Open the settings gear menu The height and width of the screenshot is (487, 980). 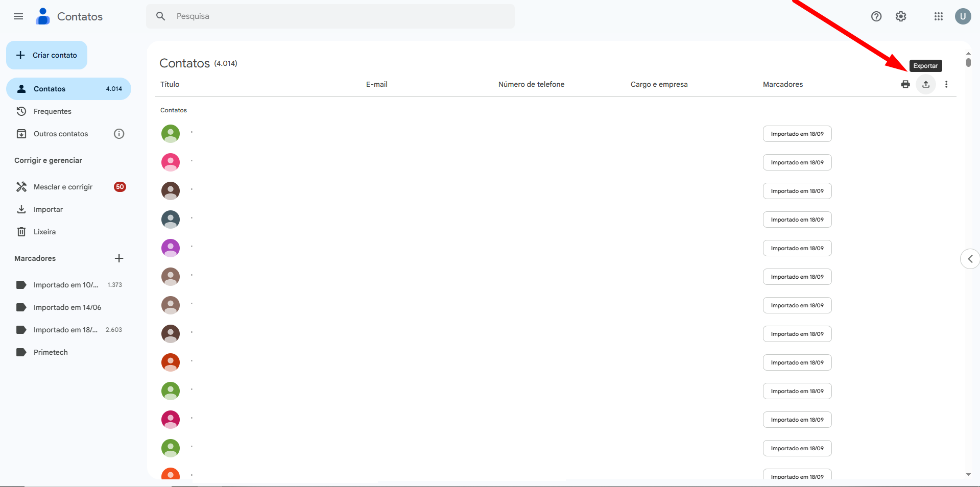point(900,16)
